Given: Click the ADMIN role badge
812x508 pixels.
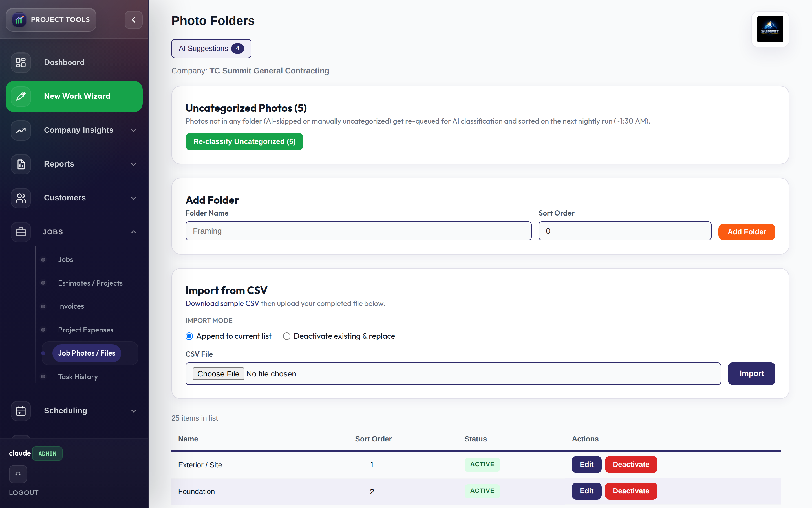Looking at the screenshot, I should (47, 454).
